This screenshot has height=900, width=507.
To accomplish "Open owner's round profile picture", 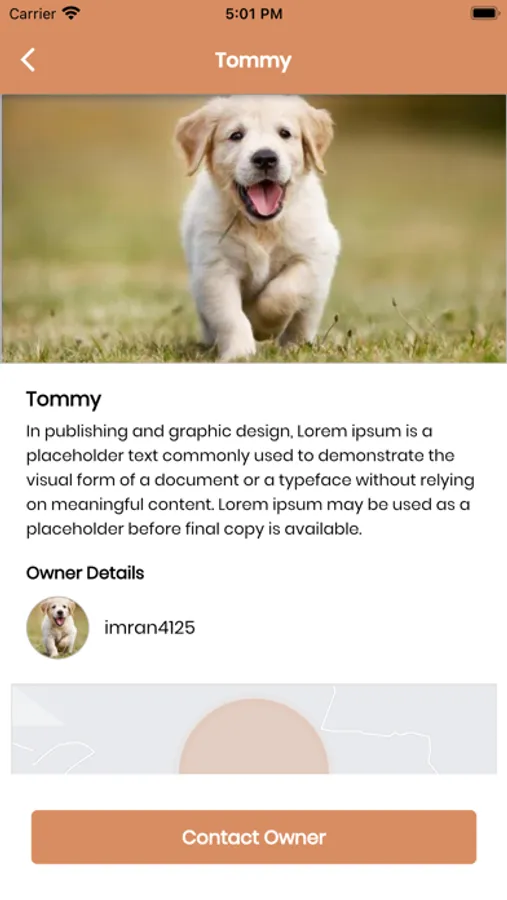I will [57, 627].
